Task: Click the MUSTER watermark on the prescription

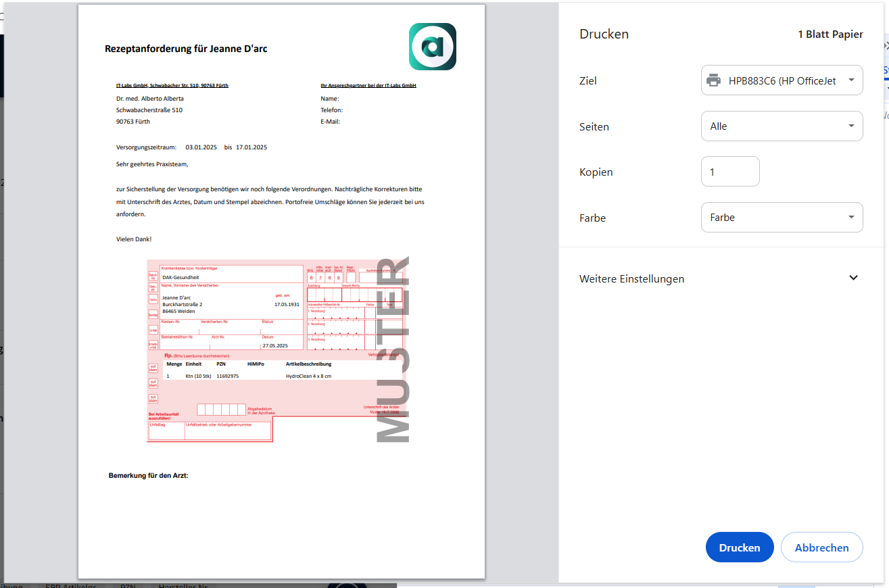Action: [x=393, y=350]
